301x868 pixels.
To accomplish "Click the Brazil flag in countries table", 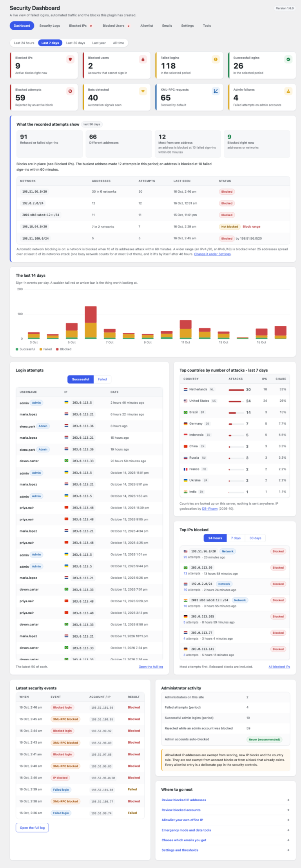I will (185, 412).
